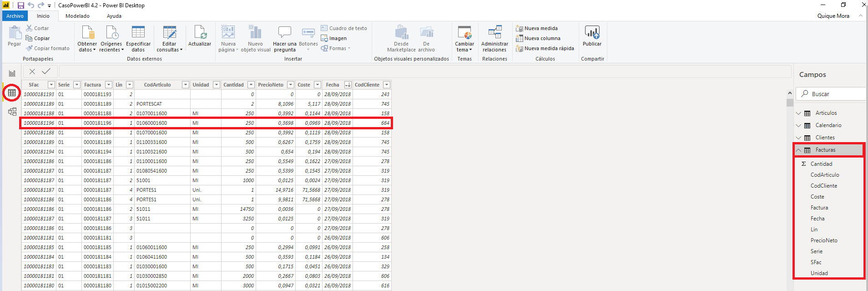Import a visual De archivo
Screen dimensions: 868x291
(x=426, y=39)
